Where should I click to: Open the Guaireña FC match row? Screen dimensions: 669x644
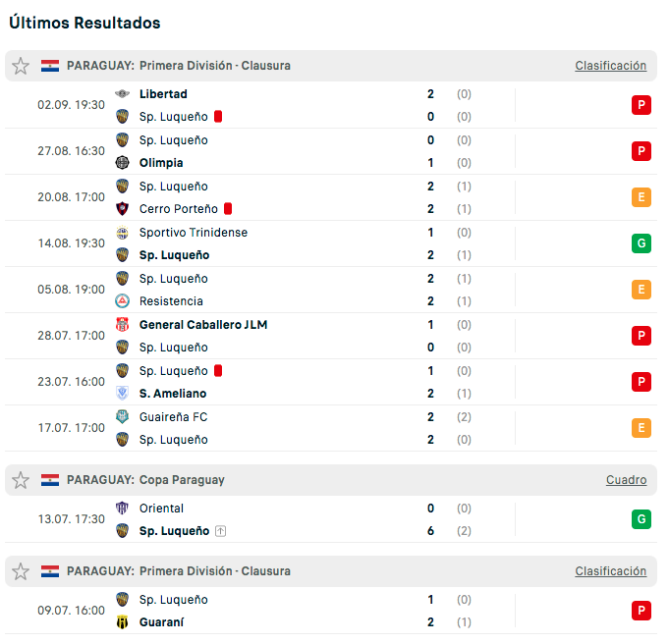(x=331, y=428)
